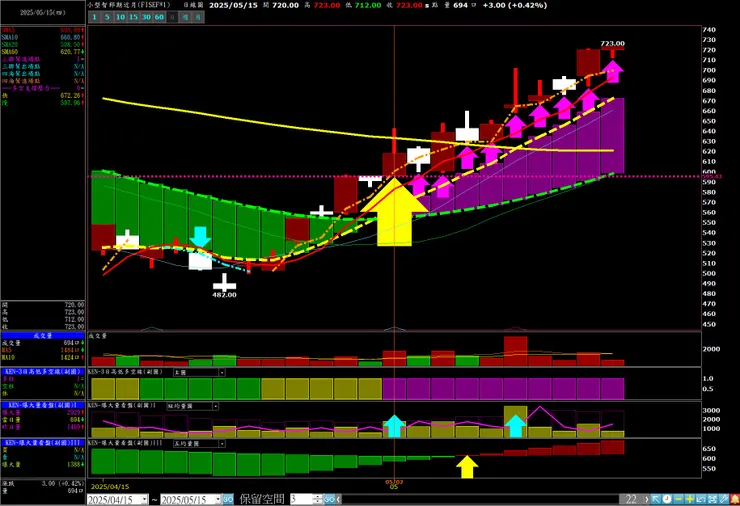Toggle the daily chart period button
This screenshot has height=506, width=740.
pos(172,17)
